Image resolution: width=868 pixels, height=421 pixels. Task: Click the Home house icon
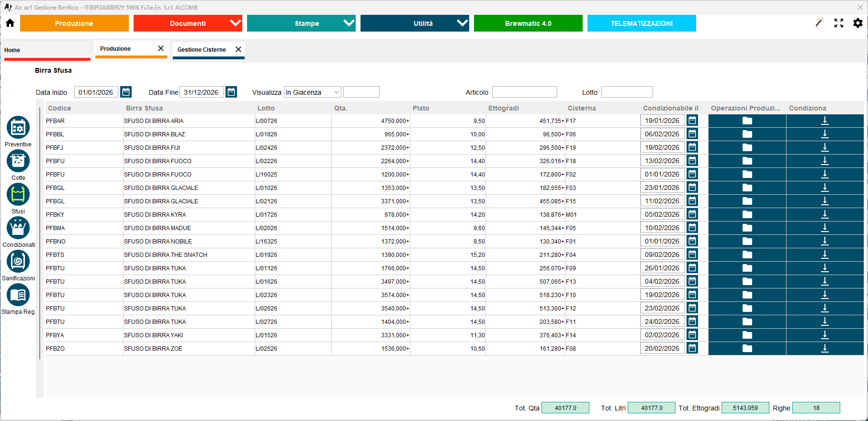(10, 23)
